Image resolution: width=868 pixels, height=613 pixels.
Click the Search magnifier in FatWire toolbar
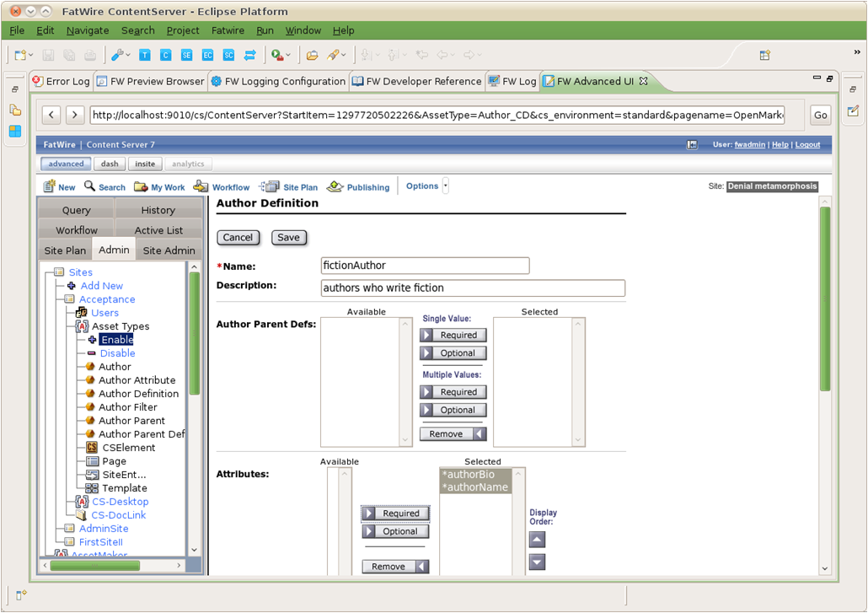[89, 186]
